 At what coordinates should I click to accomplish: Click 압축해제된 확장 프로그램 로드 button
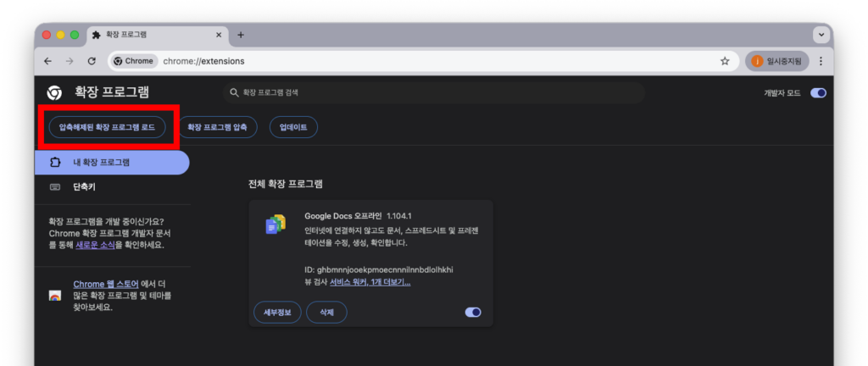click(107, 127)
